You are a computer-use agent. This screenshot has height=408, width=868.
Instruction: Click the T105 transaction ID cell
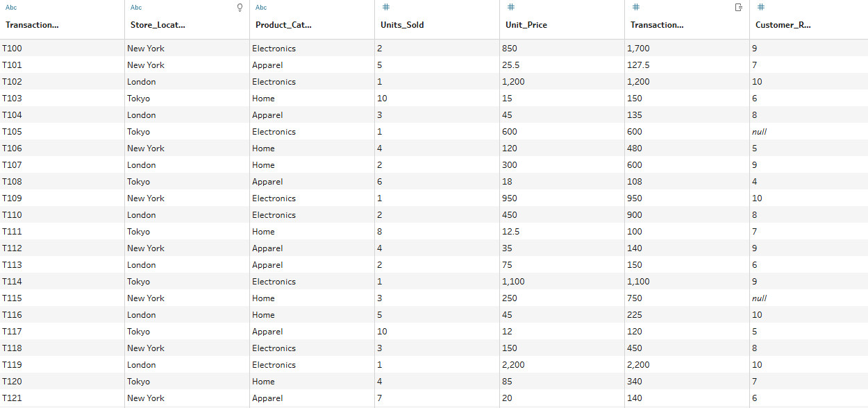coord(12,132)
